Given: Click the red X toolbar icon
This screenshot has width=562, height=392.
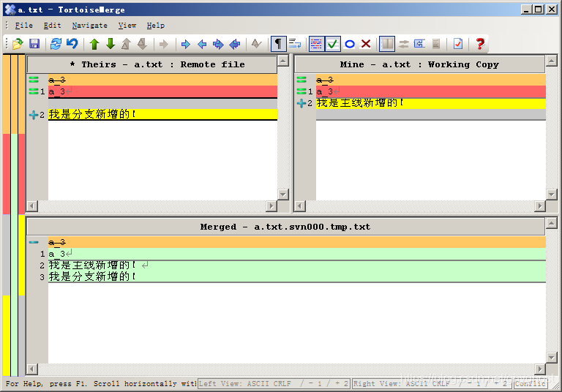Looking at the screenshot, I should [x=366, y=44].
